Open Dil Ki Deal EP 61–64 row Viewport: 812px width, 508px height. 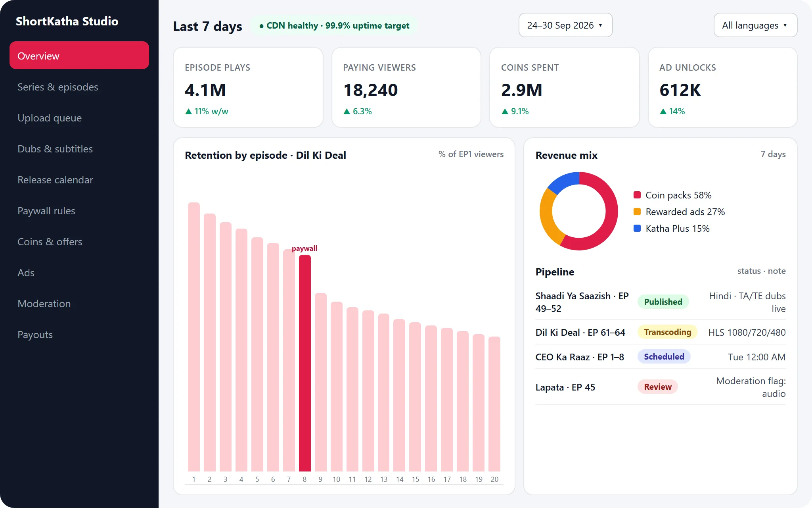coord(661,332)
